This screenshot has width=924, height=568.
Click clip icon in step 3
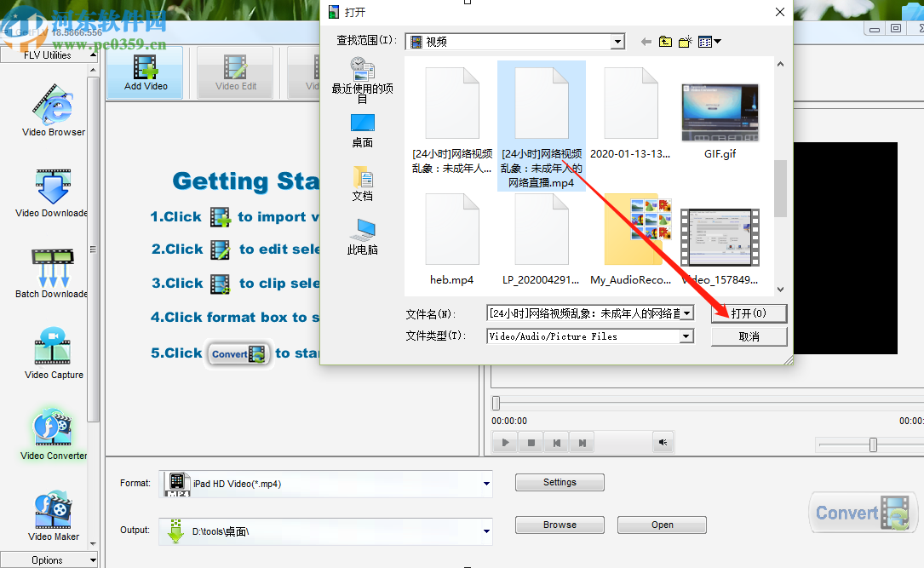pos(221,284)
